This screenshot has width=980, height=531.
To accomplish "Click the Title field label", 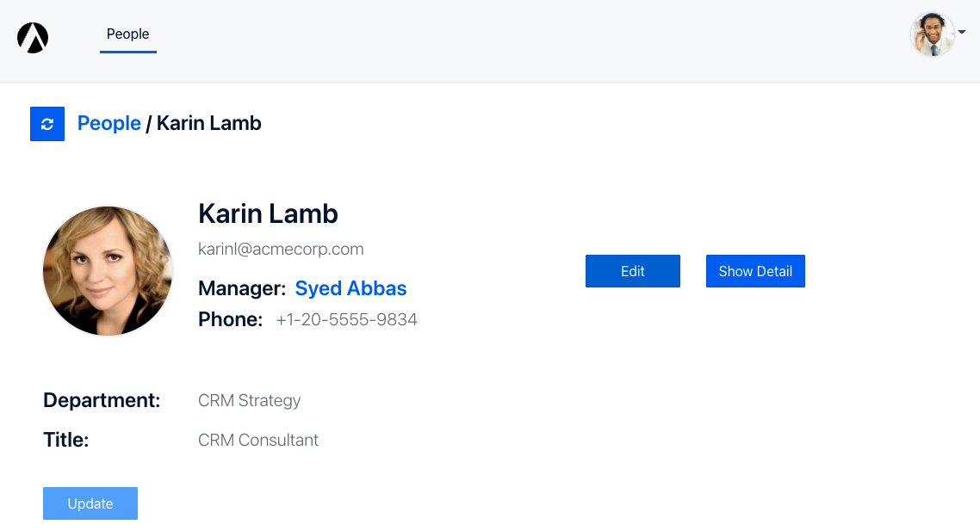I will [66, 440].
